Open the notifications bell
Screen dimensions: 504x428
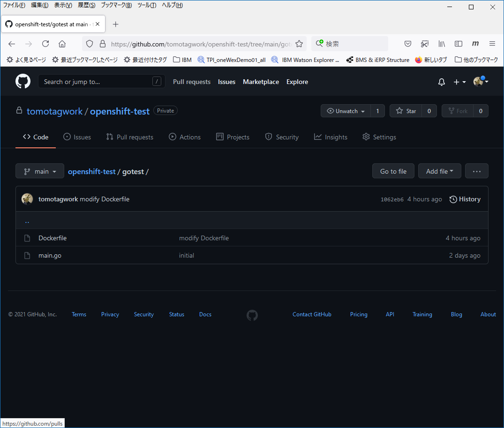click(x=441, y=82)
